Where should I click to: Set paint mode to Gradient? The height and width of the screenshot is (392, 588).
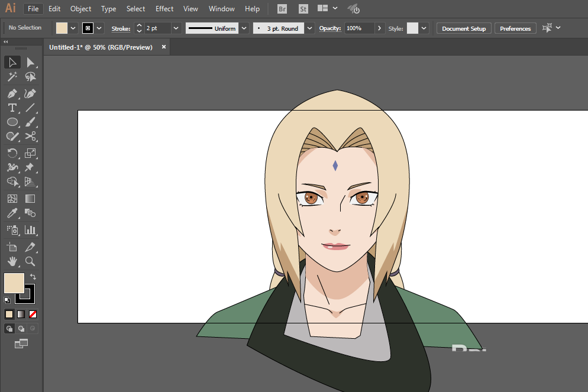click(21, 315)
